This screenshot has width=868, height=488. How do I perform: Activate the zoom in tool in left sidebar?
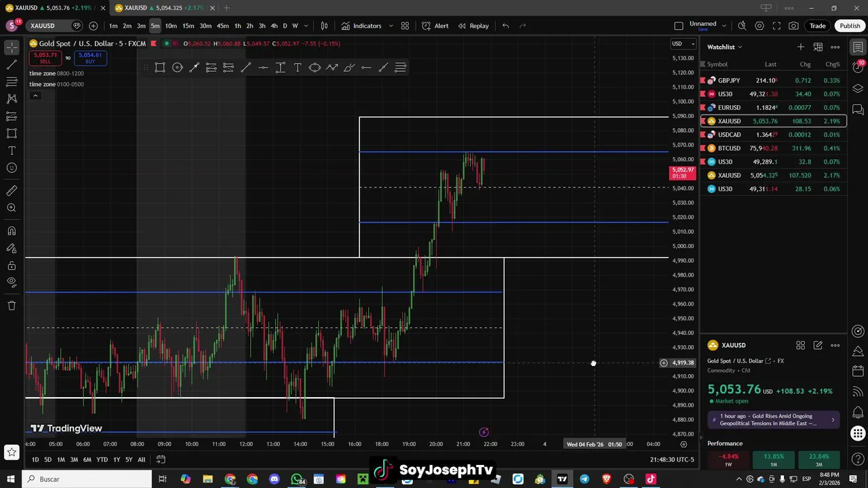[12, 208]
